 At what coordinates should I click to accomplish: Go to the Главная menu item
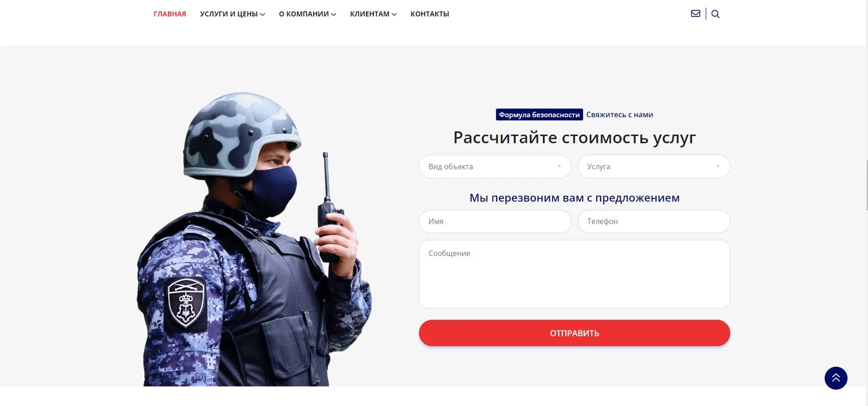[x=170, y=14]
